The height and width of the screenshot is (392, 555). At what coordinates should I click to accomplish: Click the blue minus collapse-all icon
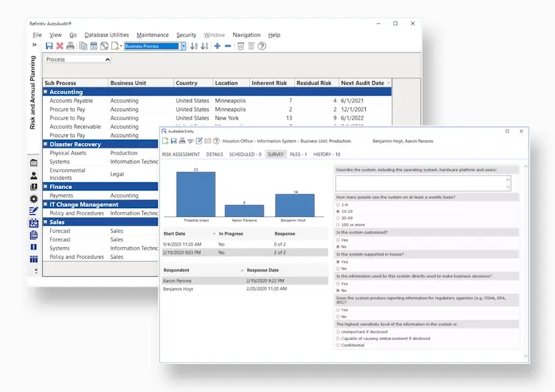[228, 46]
